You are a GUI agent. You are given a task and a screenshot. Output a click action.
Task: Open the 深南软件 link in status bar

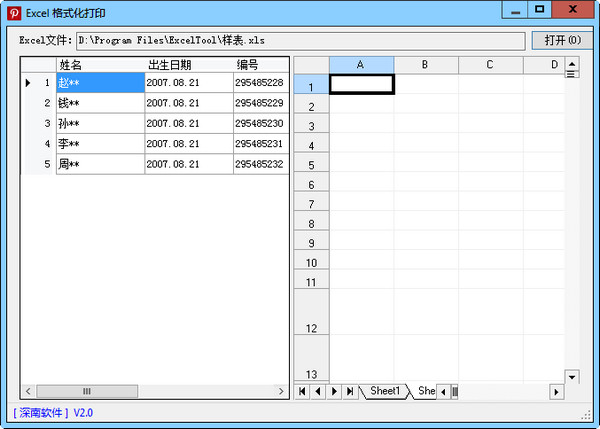click(42, 412)
